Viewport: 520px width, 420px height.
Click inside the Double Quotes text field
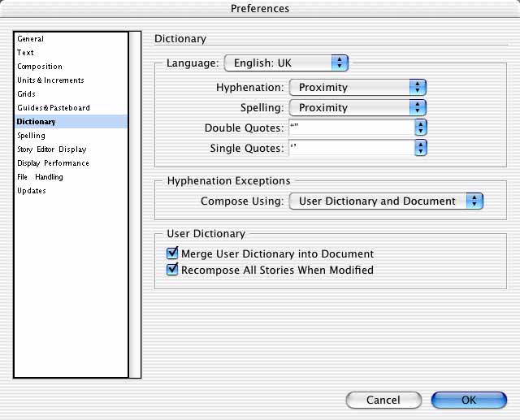pyautogui.click(x=352, y=128)
